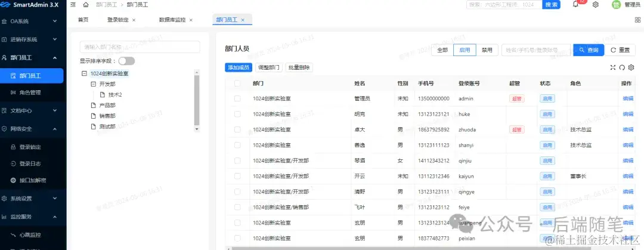
Task: Open the tab grid menu icon
Action: (x=638, y=20)
